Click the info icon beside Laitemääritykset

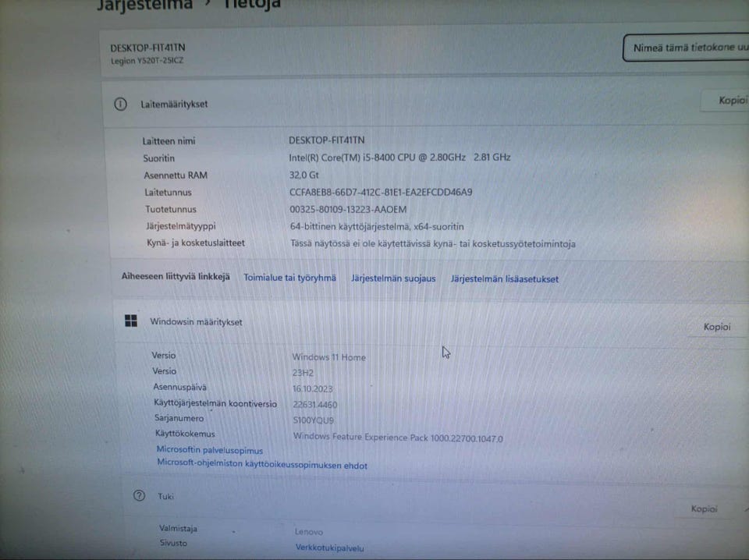pos(120,104)
